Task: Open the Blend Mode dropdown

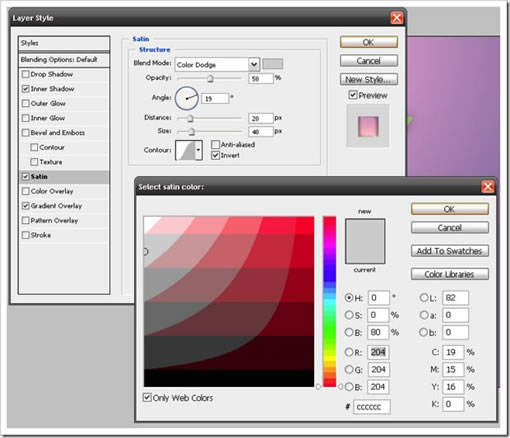Action: [x=254, y=64]
